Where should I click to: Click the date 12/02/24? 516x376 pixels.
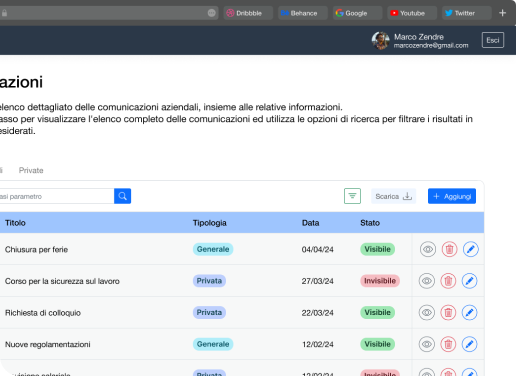318,344
